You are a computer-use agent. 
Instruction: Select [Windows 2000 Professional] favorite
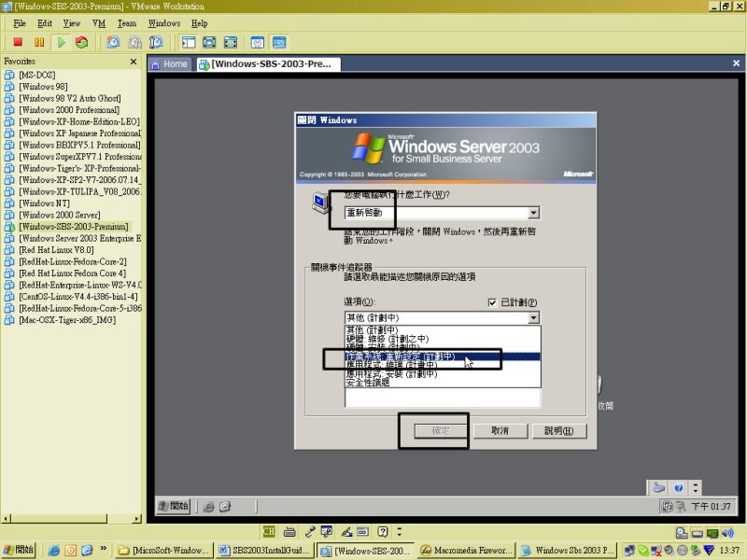69,110
